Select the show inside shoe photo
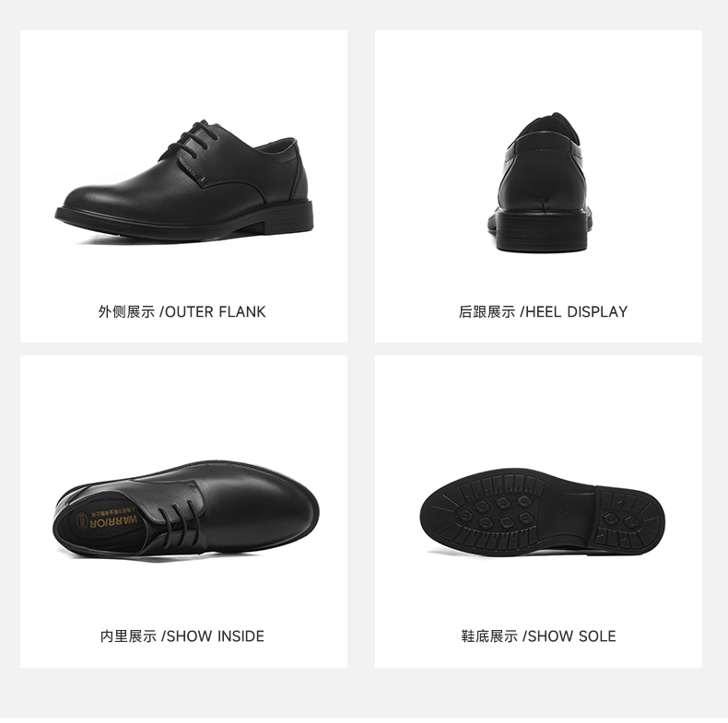Viewport: 728px width, 723px height. point(186,509)
